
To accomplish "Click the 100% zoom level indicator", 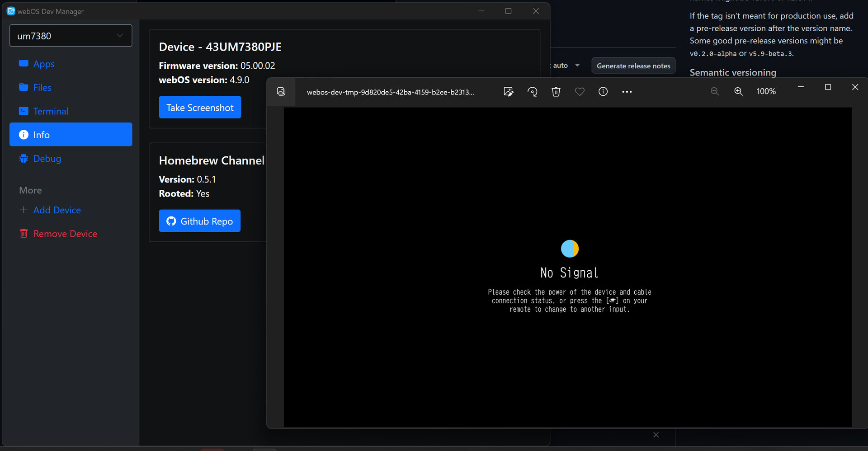I will (766, 92).
